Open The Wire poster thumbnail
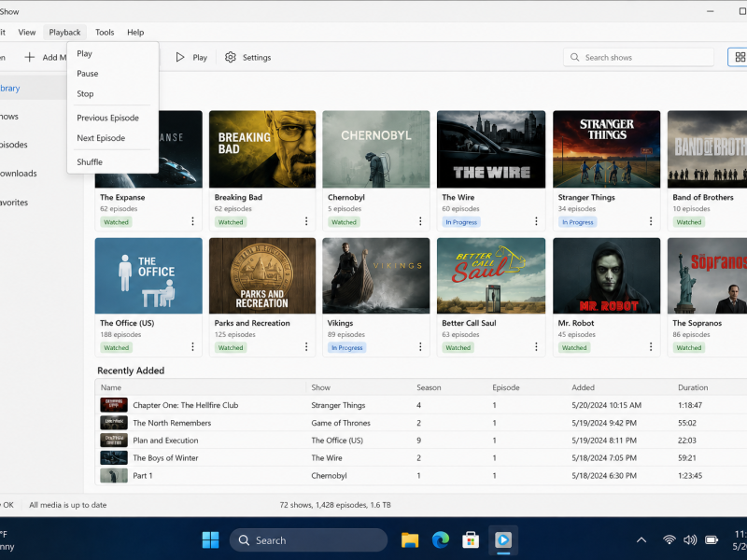 tap(491, 149)
